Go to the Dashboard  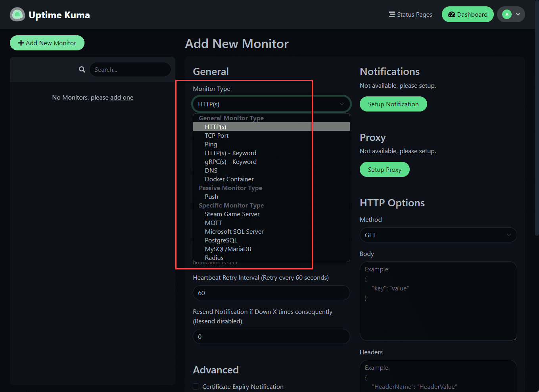[x=468, y=14]
